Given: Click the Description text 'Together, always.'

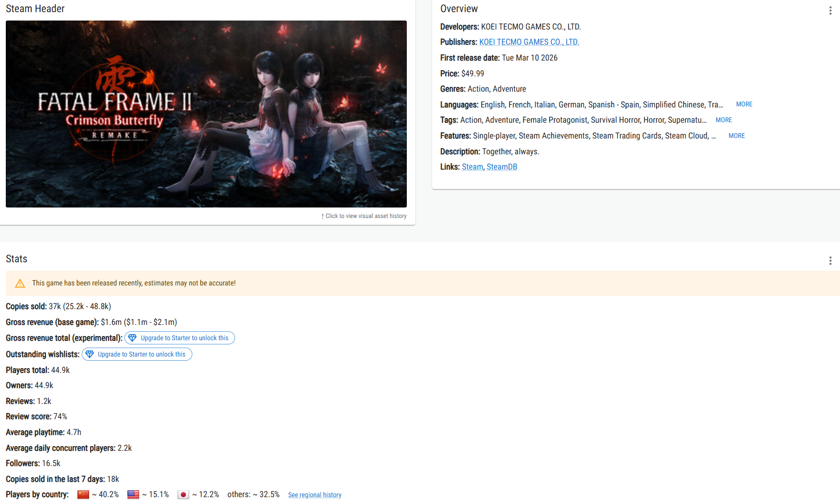Looking at the screenshot, I should pyautogui.click(x=511, y=152).
